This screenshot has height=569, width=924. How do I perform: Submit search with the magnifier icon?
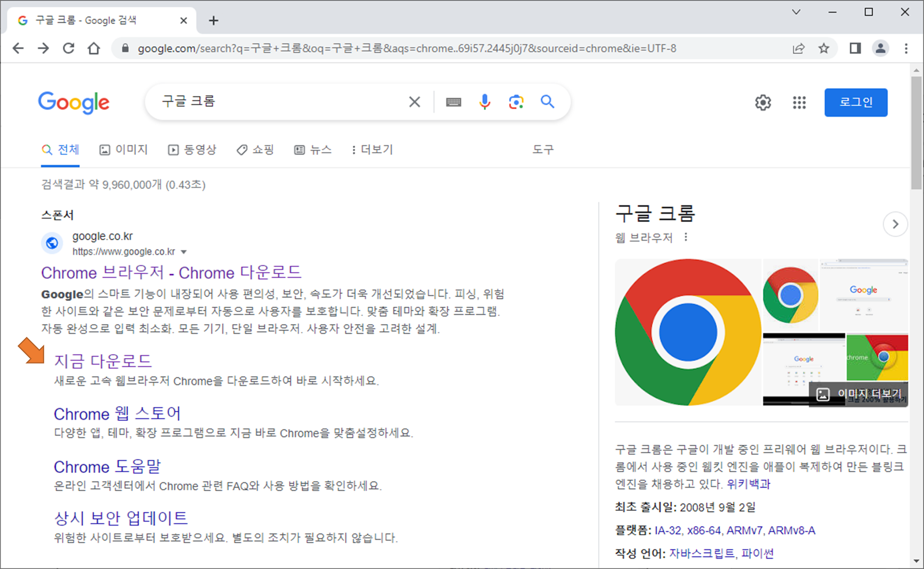[547, 102]
